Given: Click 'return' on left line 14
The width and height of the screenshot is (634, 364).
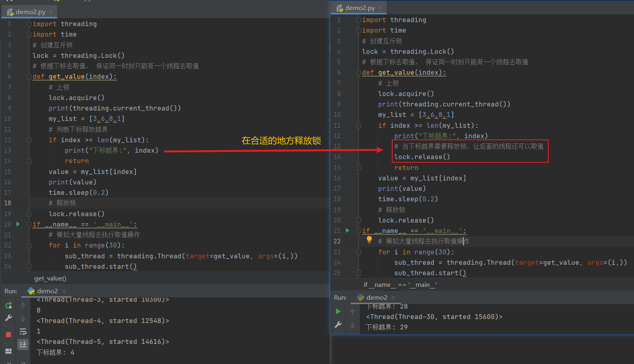Looking at the screenshot, I should [x=76, y=161].
